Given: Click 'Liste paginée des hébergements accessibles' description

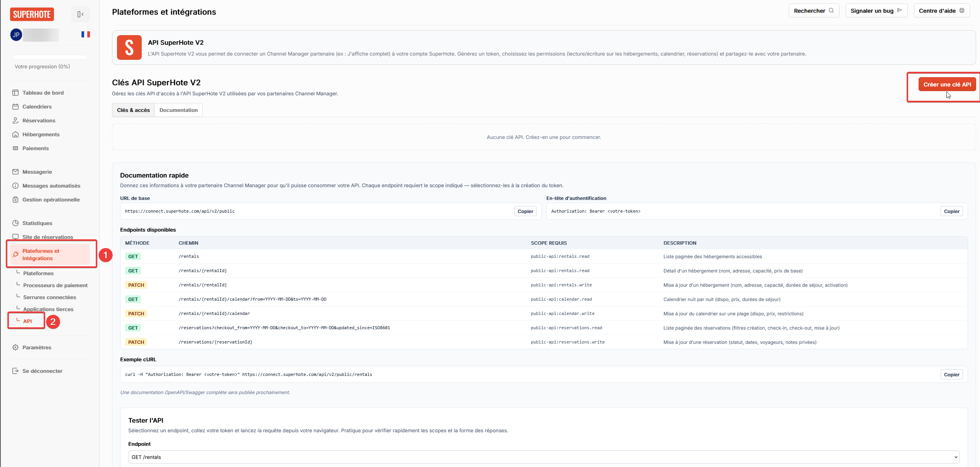Looking at the screenshot, I should (712, 256).
